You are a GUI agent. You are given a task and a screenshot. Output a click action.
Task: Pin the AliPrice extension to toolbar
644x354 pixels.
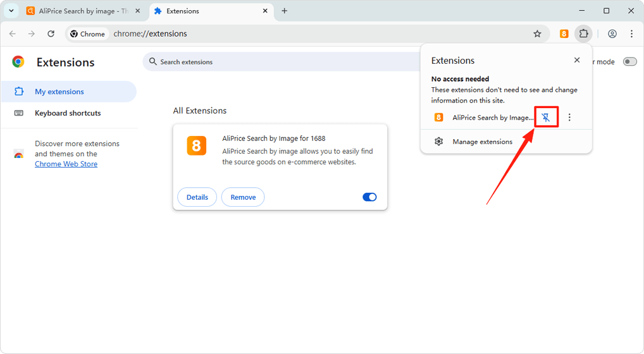click(x=546, y=118)
